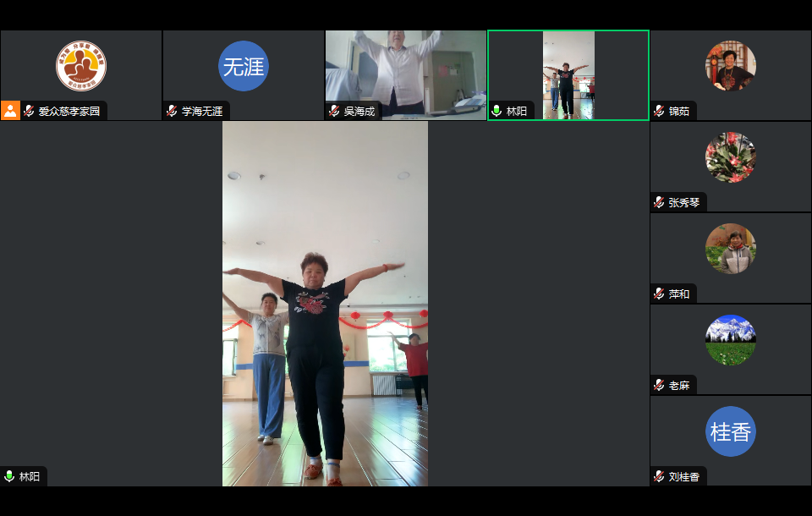Click the flower avatar of 张秀琴
Viewport: 812px width, 516px height.
click(731, 157)
